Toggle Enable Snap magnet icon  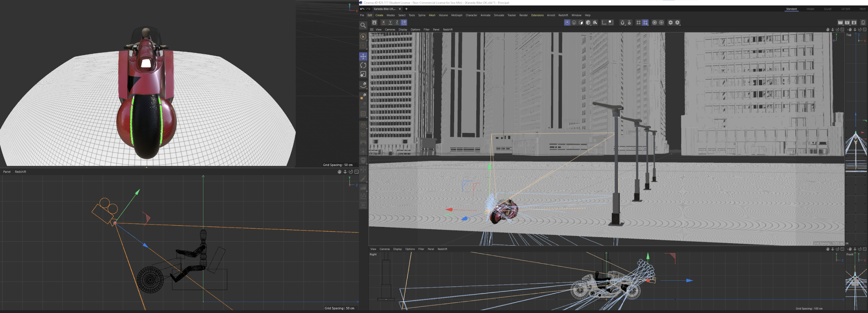click(622, 23)
